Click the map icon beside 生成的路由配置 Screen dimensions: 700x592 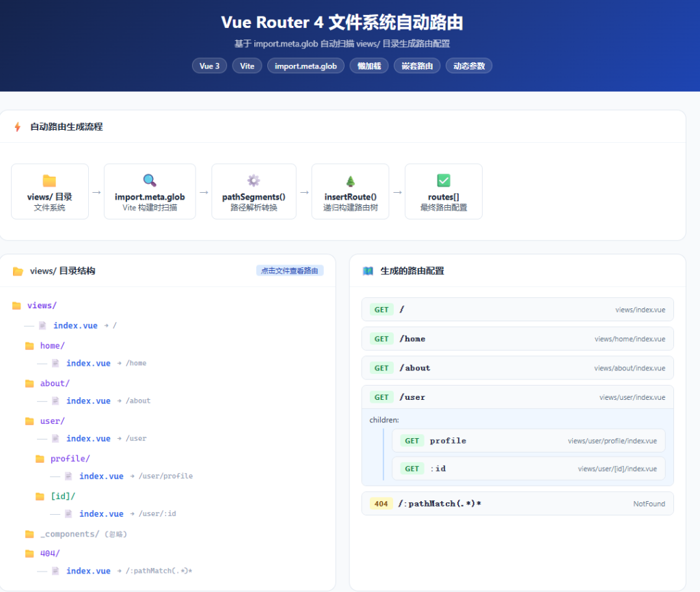[368, 271]
